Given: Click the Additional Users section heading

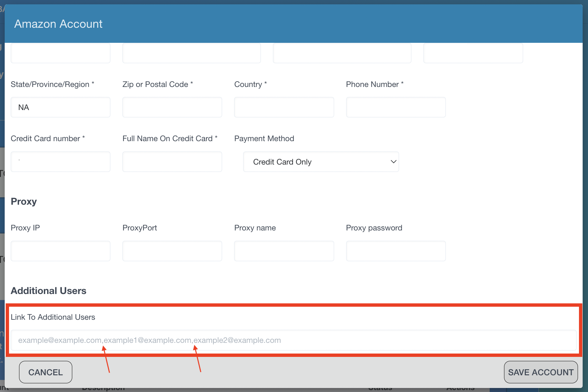Looking at the screenshot, I should point(48,291).
